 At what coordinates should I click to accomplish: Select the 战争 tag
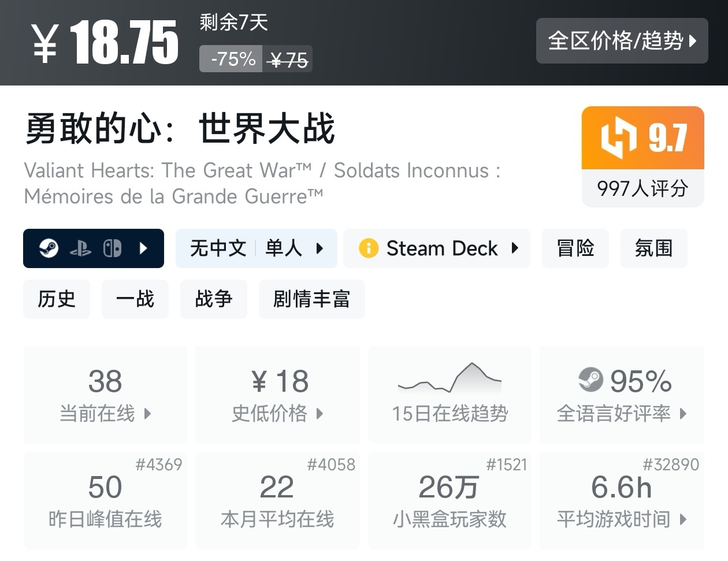pos(214,299)
